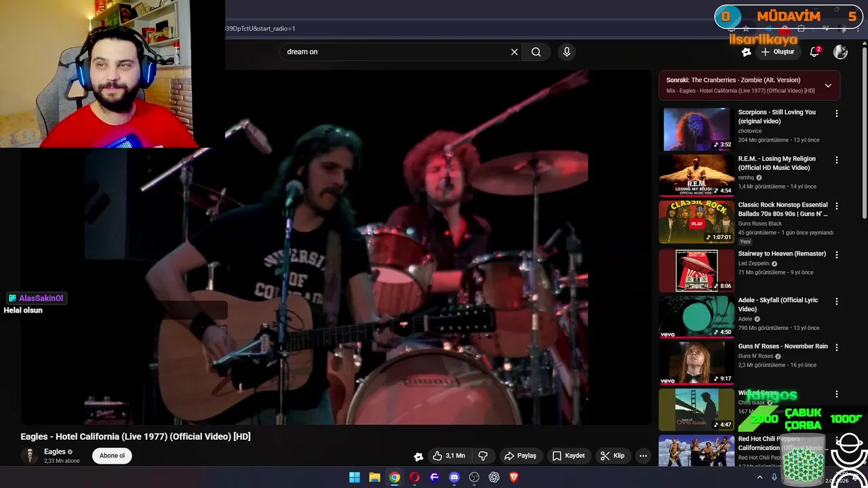Like the video showing 3,1 Mn
868x488 pixels.
coord(449,456)
